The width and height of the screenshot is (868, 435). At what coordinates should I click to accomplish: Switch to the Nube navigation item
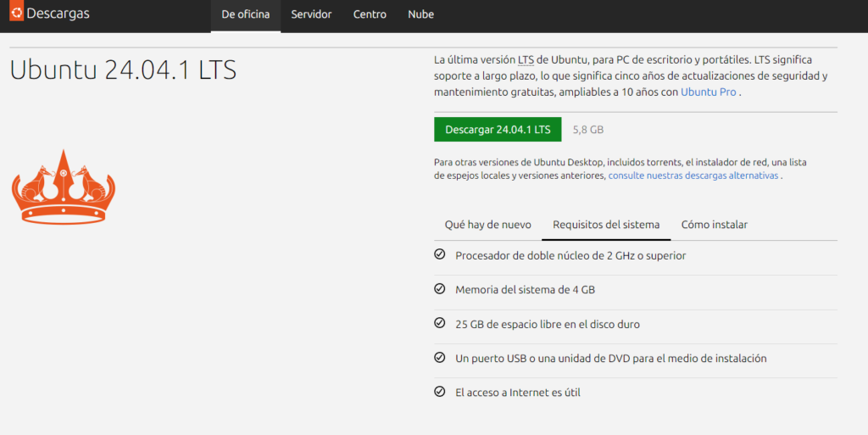420,14
